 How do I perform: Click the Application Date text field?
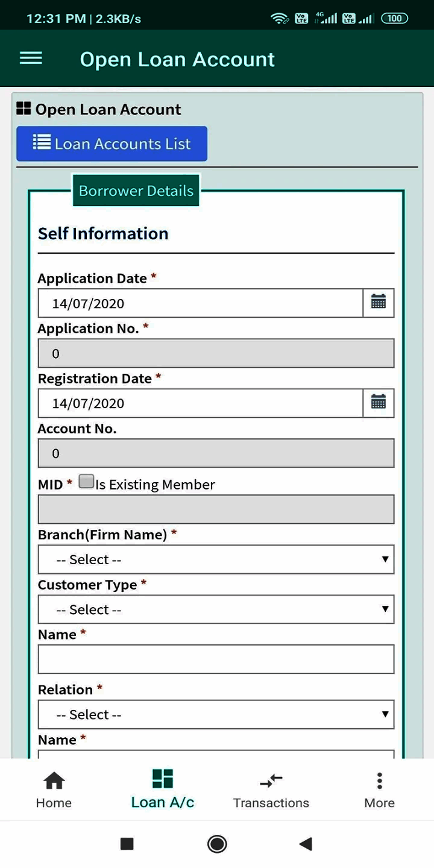pos(200,303)
